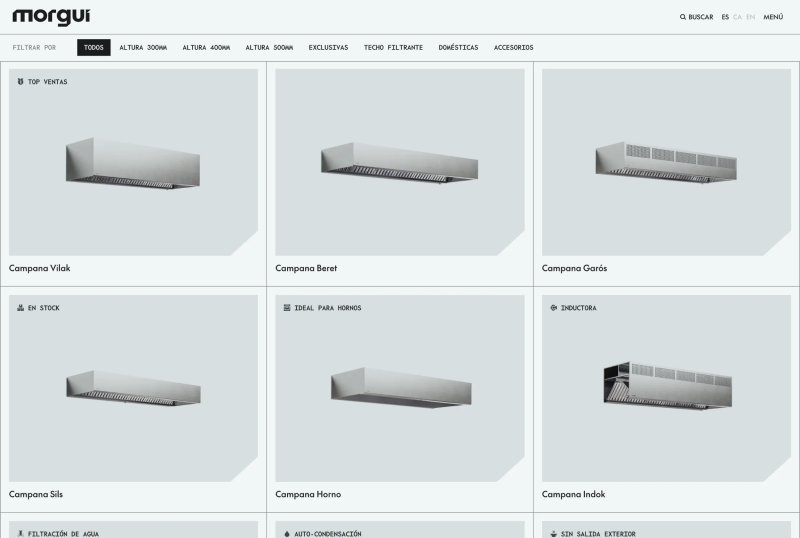Screen dimensions: 800x538
Task: Open Campana Vilak product image
Action: pos(133,162)
